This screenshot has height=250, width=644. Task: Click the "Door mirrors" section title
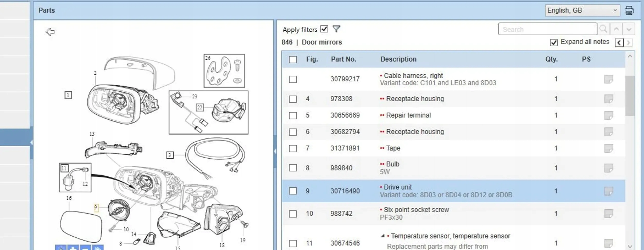[x=322, y=42]
